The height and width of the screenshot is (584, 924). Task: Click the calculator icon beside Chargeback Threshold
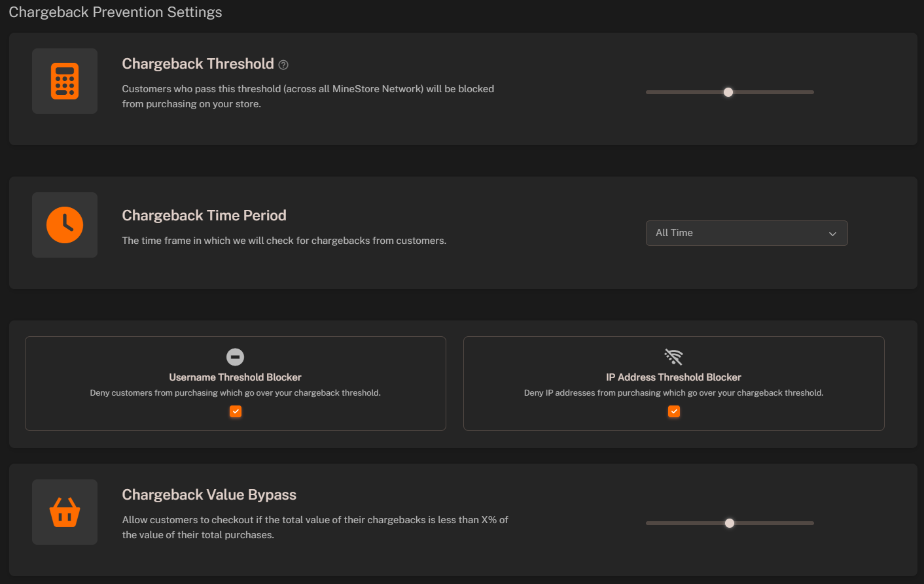click(64, 80)
